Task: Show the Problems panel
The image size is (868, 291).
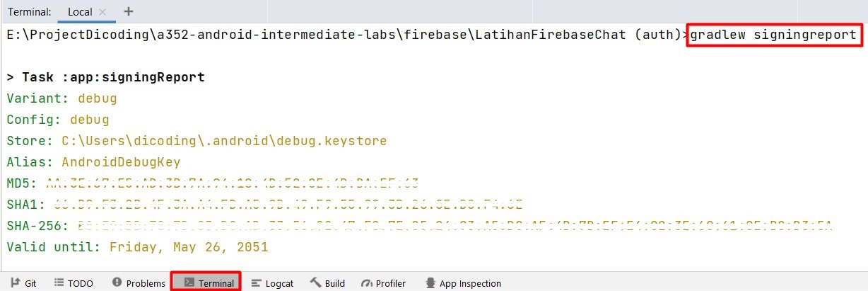Action: click(x=139, y=283)
